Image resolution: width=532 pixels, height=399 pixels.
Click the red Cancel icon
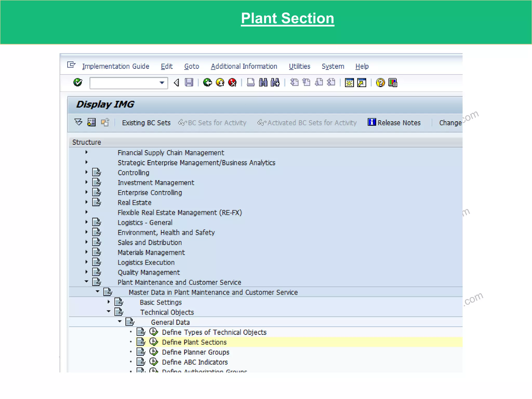pyautogui.click(x=232, y=83)
